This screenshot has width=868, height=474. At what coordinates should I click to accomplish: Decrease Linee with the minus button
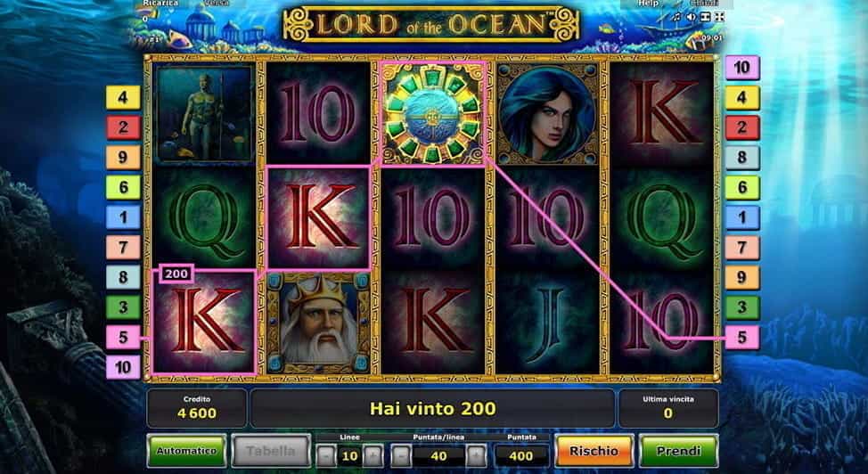[x=326, y=456]
